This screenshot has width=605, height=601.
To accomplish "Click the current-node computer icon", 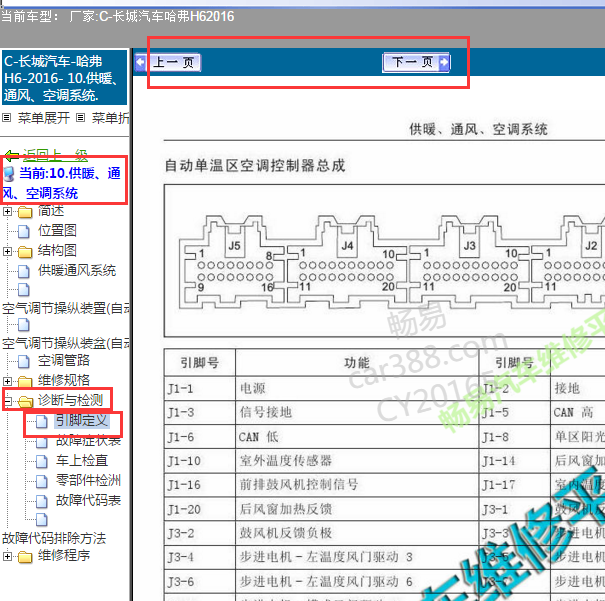I will click(9, 174).
